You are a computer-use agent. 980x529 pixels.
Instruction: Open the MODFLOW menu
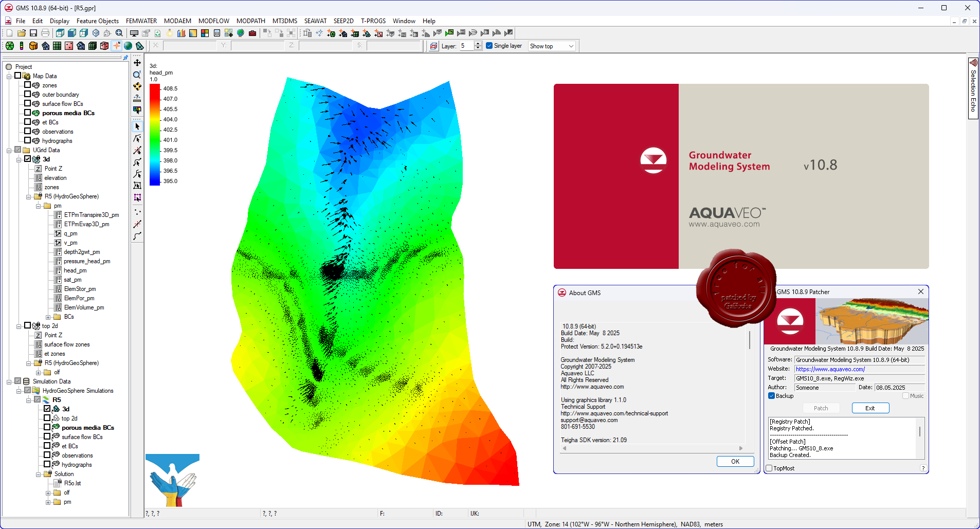214,21
